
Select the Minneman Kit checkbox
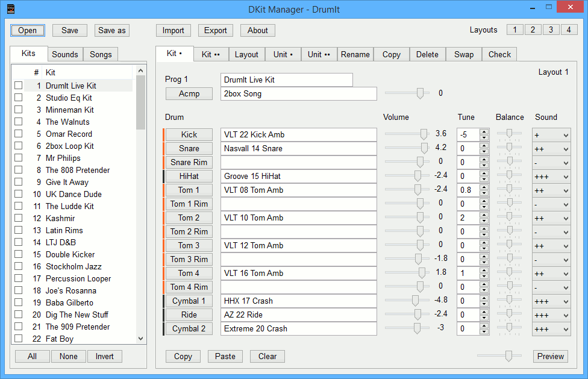pyautogui.click(x=18, y=110)
